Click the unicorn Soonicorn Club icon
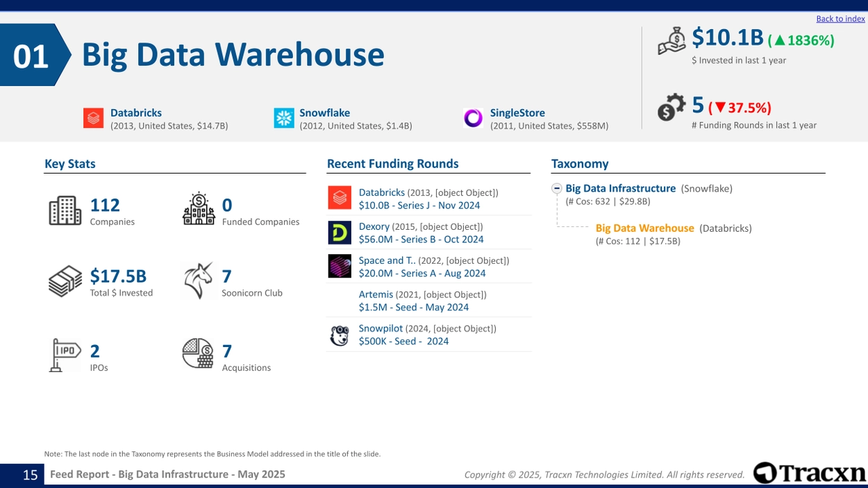Viewport: 868px width, 488px height. pos(199,280)
